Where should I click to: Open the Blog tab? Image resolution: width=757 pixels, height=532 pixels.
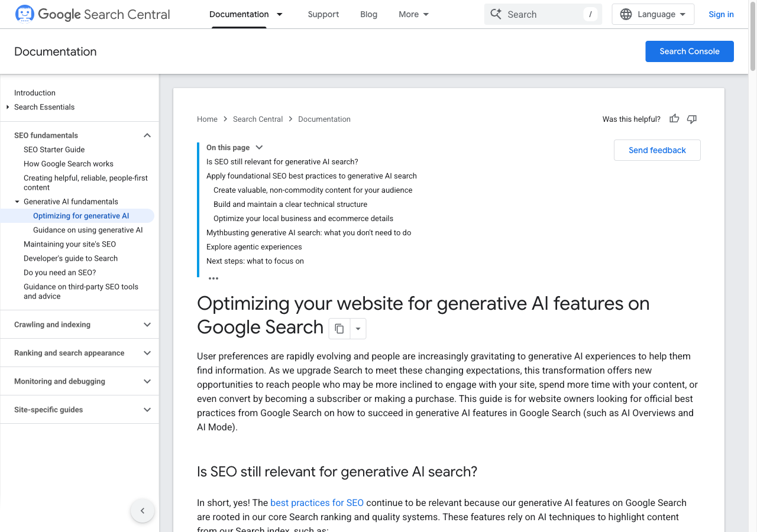click(368, 14)
